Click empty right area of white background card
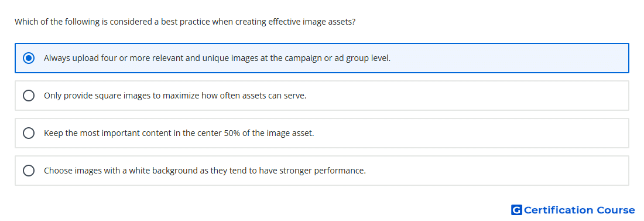This screenshot has width=644, height=221. 497,171
